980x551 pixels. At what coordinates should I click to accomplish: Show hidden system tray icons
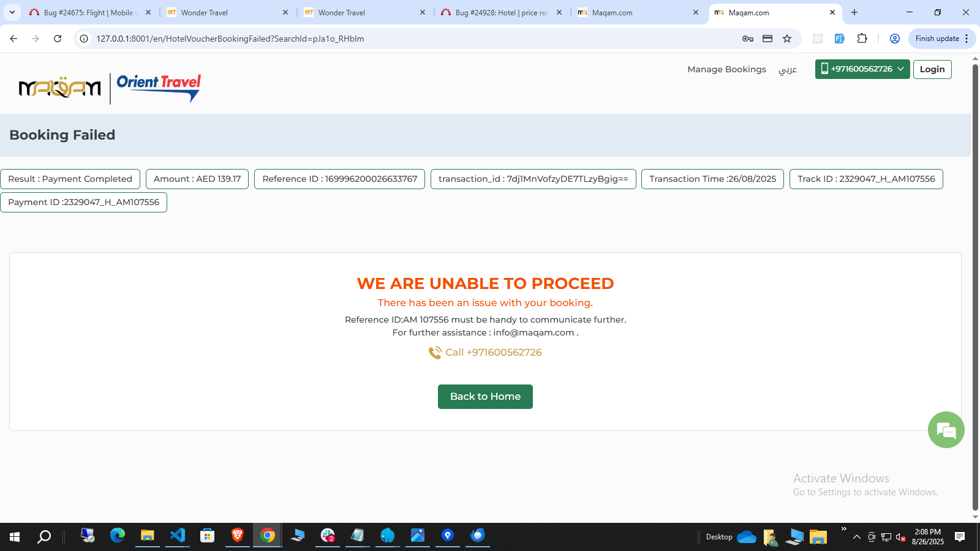[x=856, y=537]
